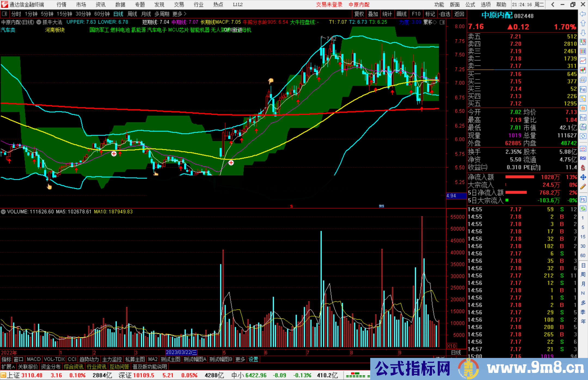The height and width of the screenshot is (380, 588).
Task: Select the candlestick chart icon in sidebar
Action: coord(583,70)
